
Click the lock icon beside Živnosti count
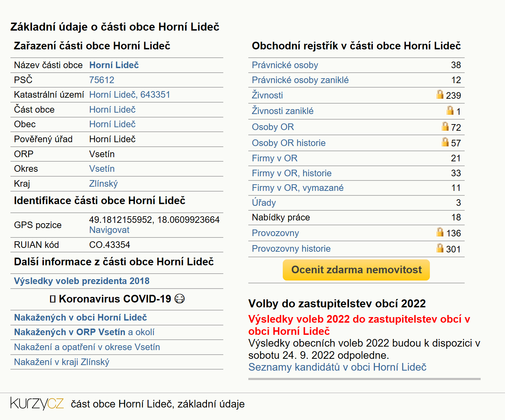[x=440, y=94]
